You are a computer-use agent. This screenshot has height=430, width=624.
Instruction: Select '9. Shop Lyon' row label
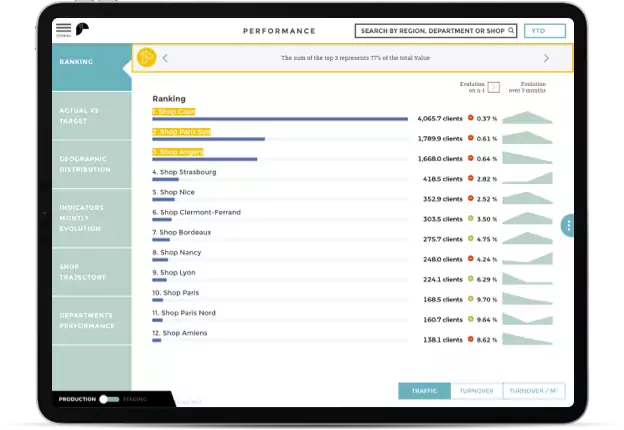pyautogui.click(x=174, y=272)
